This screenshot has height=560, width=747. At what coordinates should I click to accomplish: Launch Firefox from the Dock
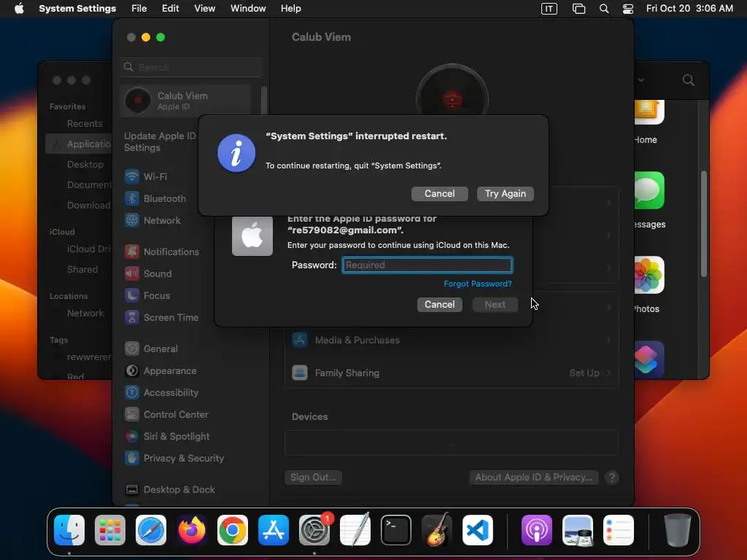(192, 530)
